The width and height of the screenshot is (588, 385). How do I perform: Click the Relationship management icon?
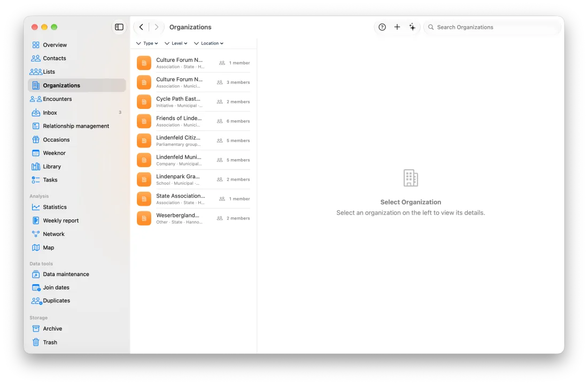click(36, 126)
